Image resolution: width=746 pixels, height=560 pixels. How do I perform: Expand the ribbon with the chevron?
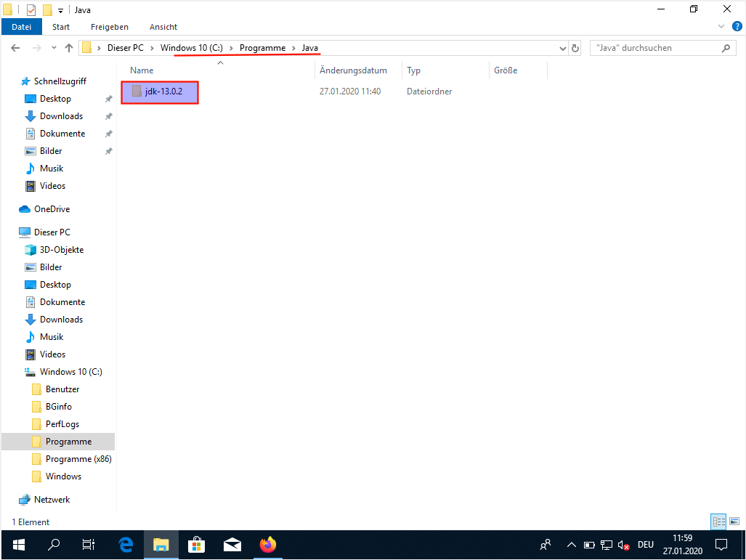721,27
